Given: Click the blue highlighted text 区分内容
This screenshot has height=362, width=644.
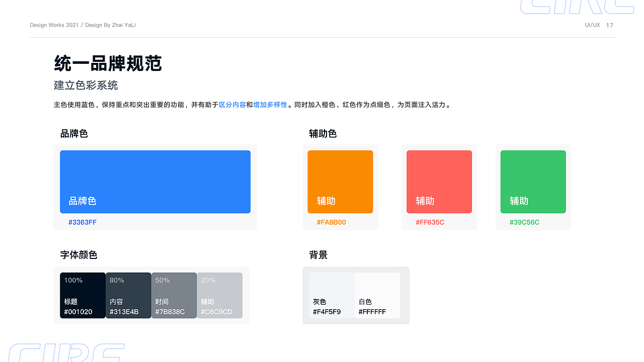Looking at the screenshot, I should click(232, 105).
